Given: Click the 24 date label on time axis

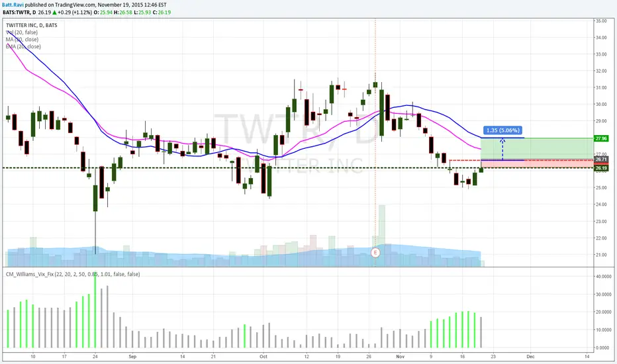Looking at the screenshot, I should [95, 357].
